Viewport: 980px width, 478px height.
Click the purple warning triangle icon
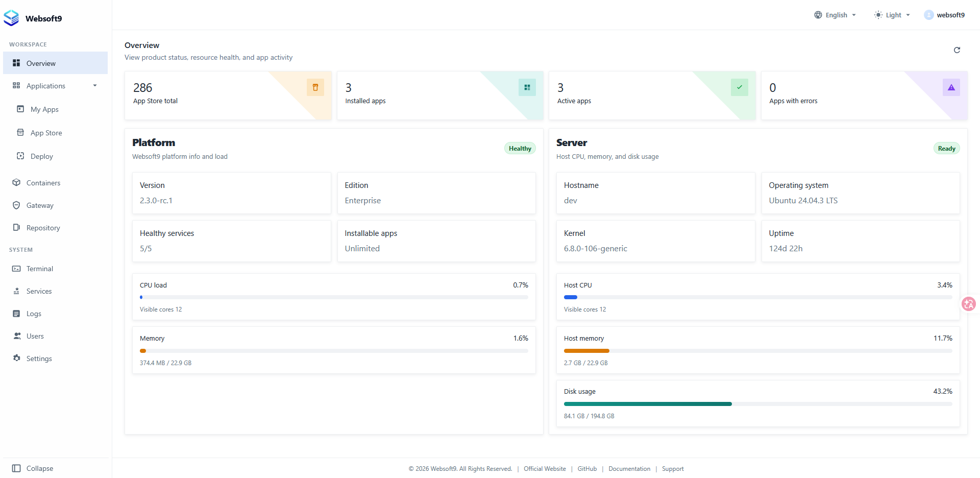(x=951, y=87)
